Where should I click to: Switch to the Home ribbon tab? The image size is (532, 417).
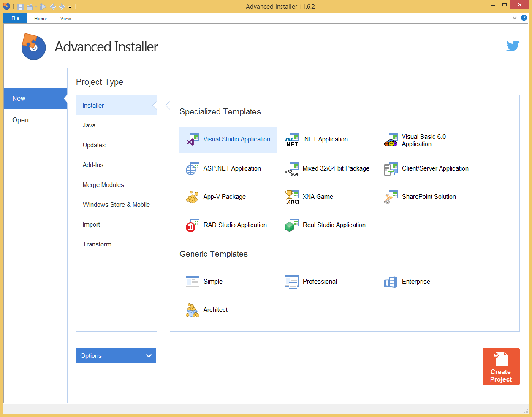(41, 19)
